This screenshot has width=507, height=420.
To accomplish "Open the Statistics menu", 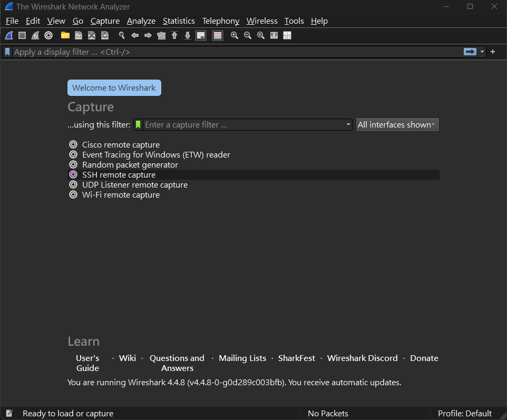I will (x=179, y=21).
